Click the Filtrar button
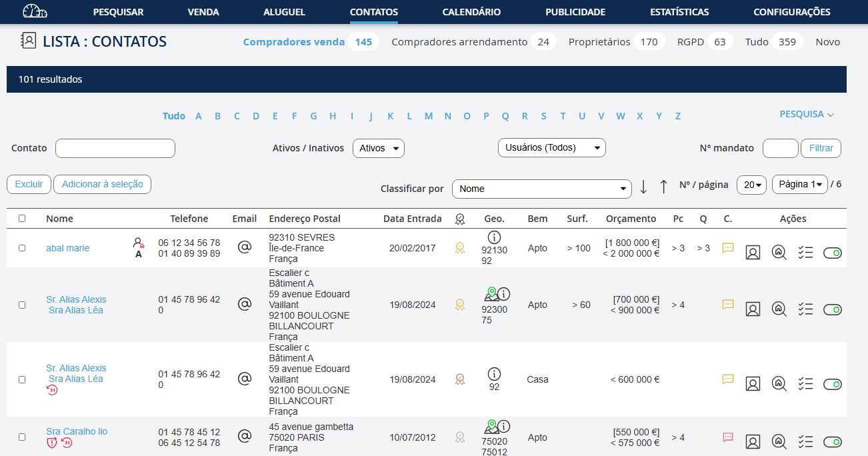 (x=821, y=148)
